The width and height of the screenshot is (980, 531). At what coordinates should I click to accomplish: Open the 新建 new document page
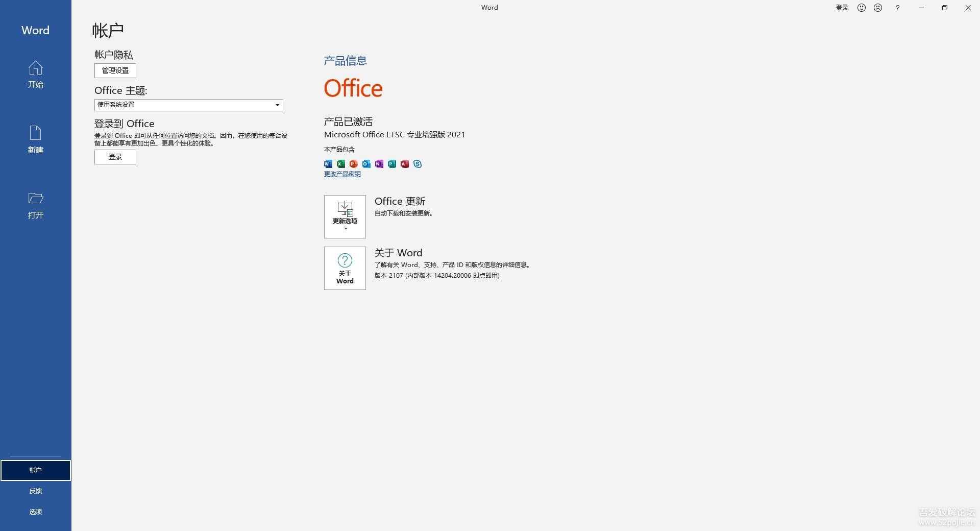click(36, 139)
